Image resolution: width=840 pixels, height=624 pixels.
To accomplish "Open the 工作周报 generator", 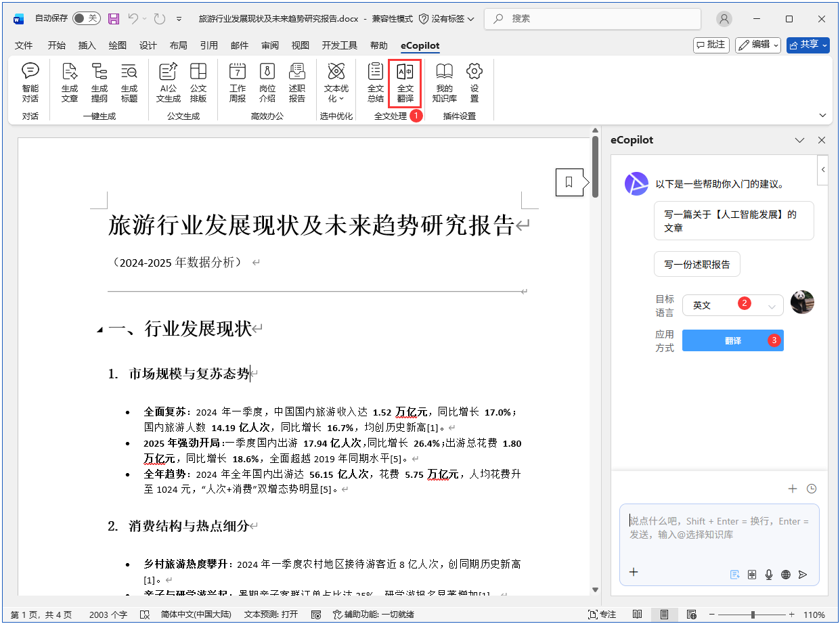I will point(237,81).
